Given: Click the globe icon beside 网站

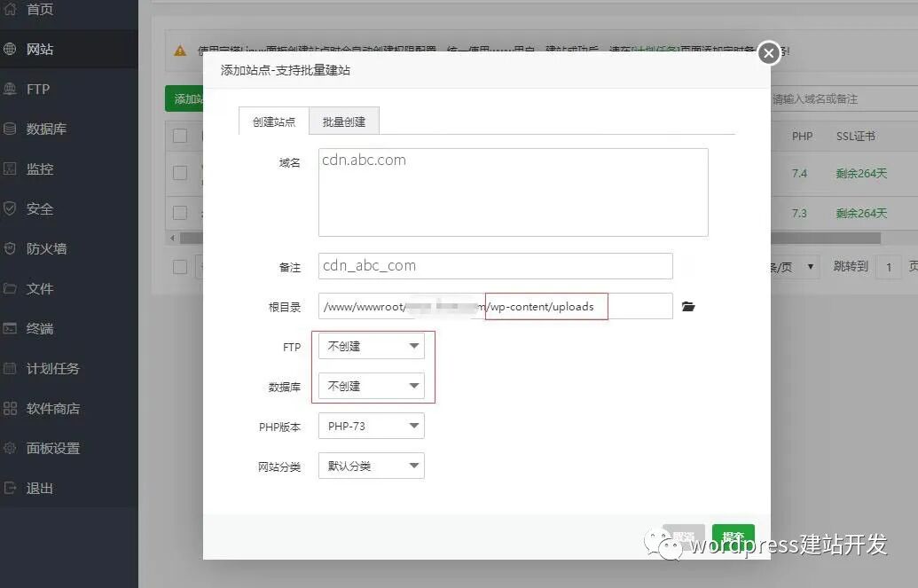Looking at the screenshot, I should [10, 49].
